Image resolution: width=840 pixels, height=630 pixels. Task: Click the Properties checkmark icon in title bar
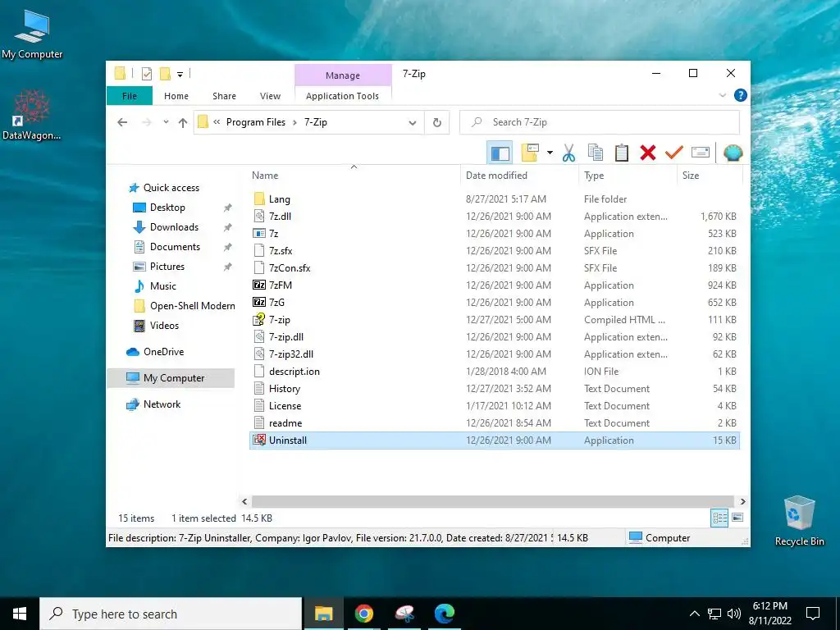(146, 74)
